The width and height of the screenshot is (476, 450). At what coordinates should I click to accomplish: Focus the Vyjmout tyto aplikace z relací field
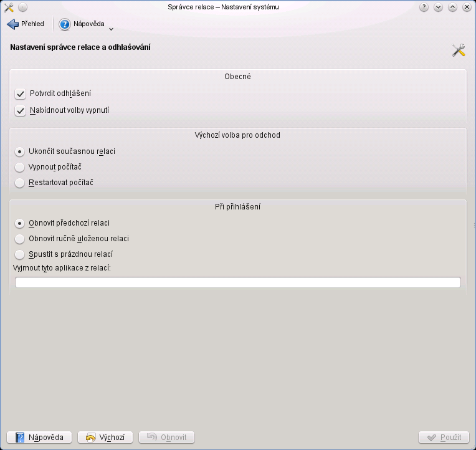point(238,282)
